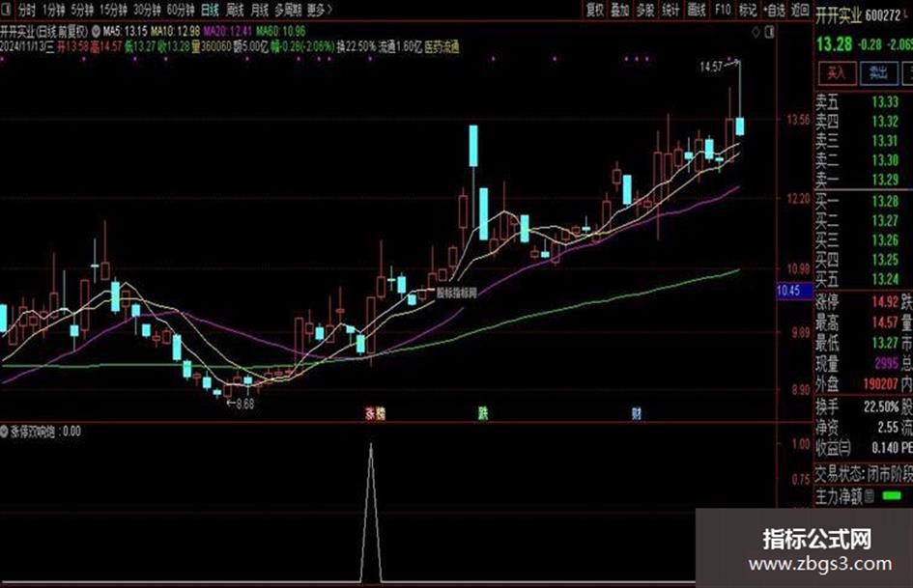Open the 医药流通 sector link
913x588 pixels.
(442, 46)
